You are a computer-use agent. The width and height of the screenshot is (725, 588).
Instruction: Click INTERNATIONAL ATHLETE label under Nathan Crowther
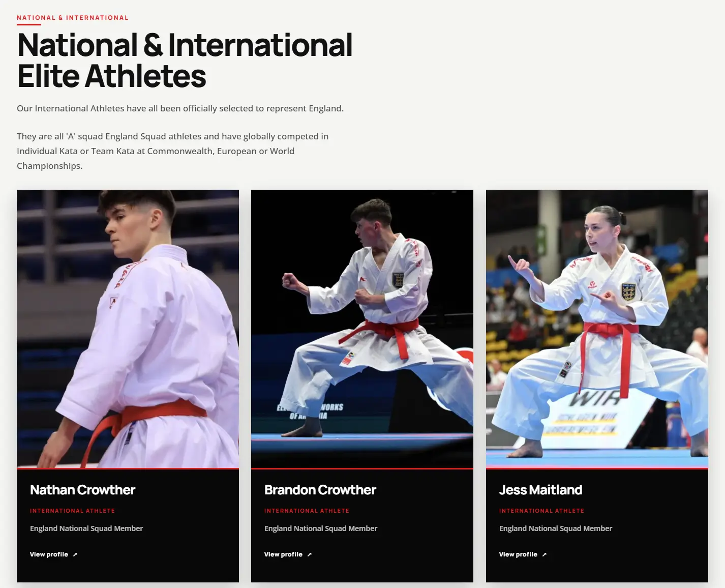pos(72,511)
